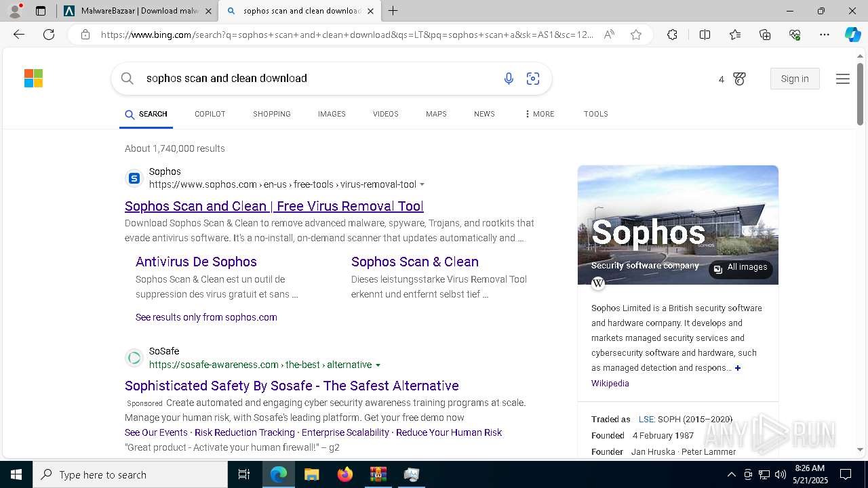Image resolution: width=868 pixels, height=488 pixels.
Task: Switch to the MalwareBazaar tab
Action: coord(138,11)
